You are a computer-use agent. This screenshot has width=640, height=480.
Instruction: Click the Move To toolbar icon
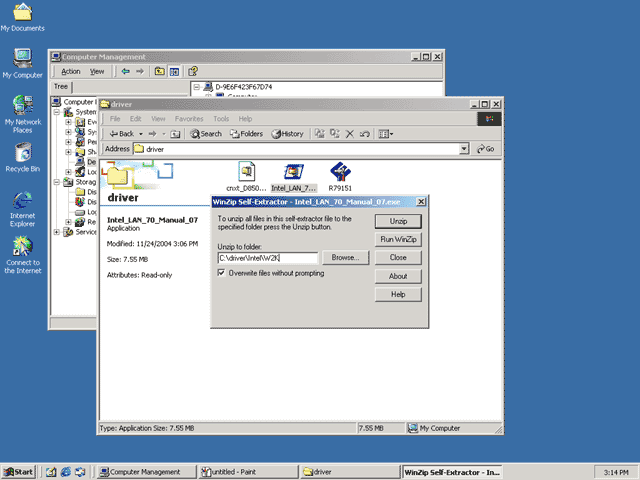point(320,134)
